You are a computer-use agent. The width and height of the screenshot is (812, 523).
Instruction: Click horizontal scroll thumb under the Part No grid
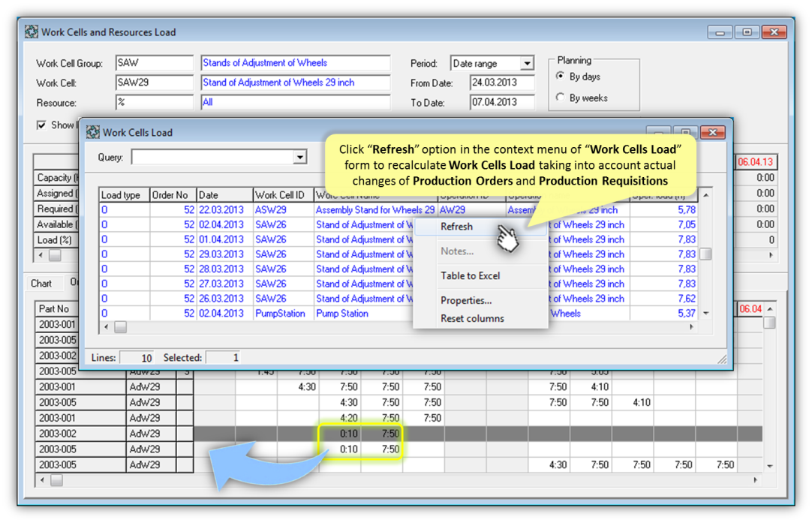56,480
